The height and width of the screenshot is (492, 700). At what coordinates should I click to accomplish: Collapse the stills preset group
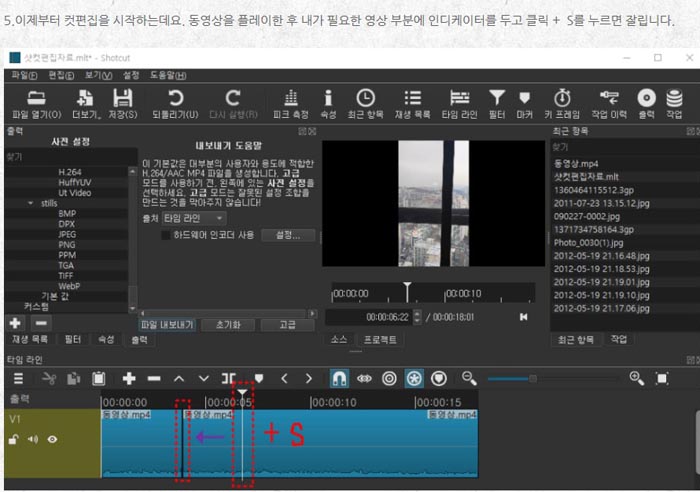coord(30,203)
